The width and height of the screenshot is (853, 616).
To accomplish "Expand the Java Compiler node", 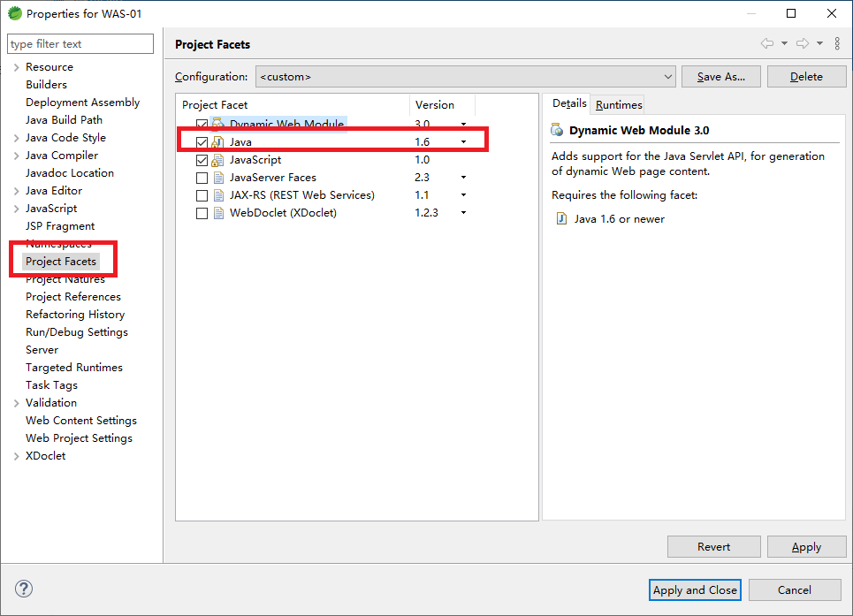I will (16, 156).
